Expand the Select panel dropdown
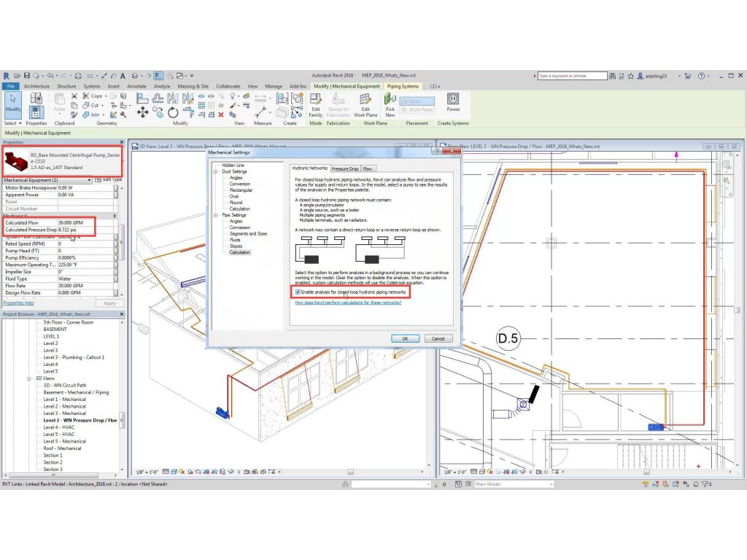 [x=13, y=123]
